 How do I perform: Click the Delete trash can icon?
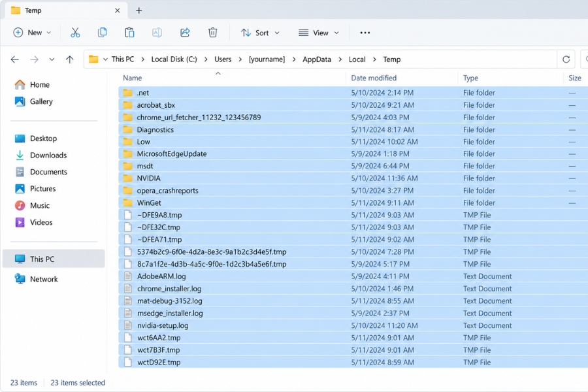click(212, 33)
